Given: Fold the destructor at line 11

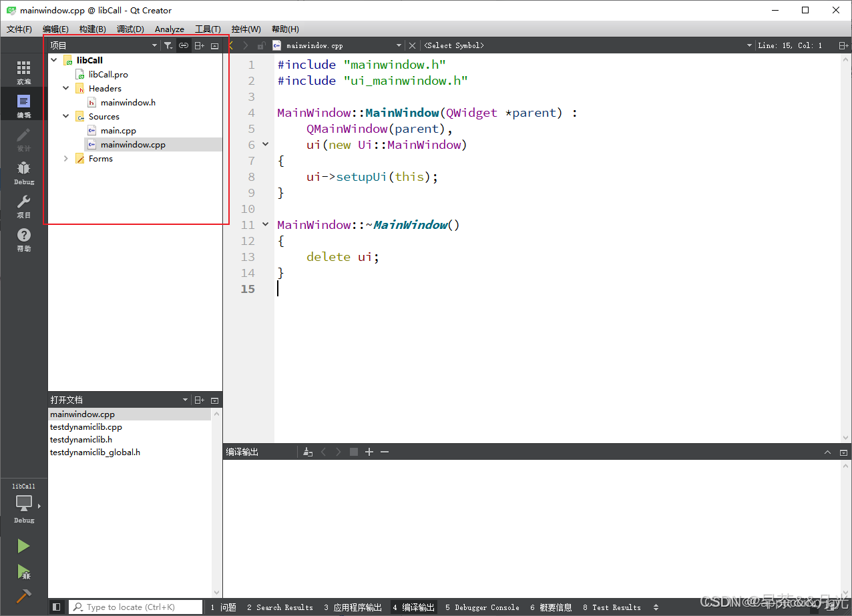Looking at the screenshot, I should point(265,224).
